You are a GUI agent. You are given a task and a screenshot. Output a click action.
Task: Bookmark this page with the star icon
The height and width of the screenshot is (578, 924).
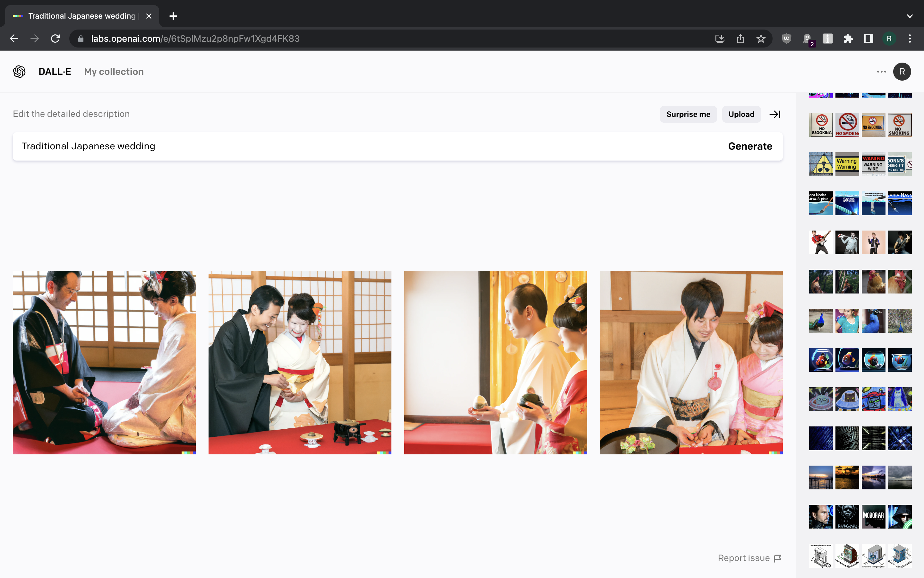(761, 39)
